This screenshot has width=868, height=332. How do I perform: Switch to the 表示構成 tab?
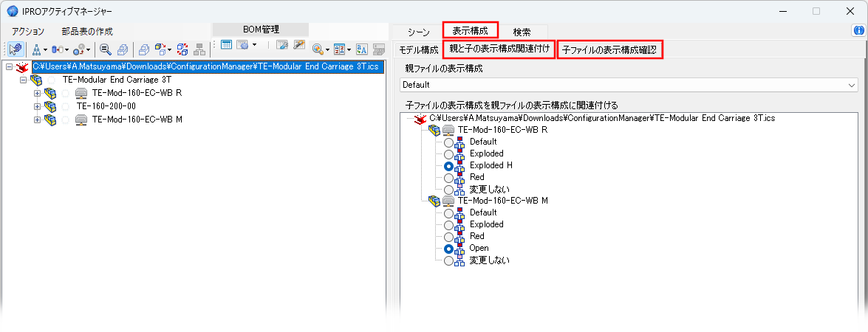[471, 30]
